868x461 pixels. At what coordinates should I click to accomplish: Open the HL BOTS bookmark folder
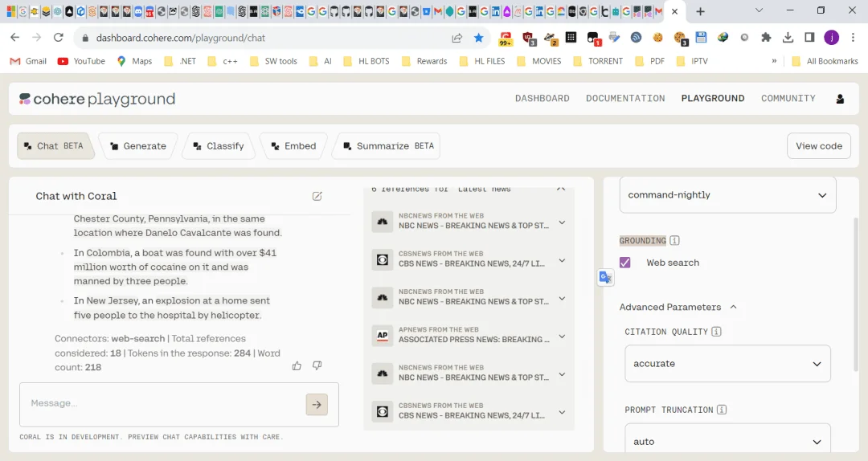[x=366, y=61]
